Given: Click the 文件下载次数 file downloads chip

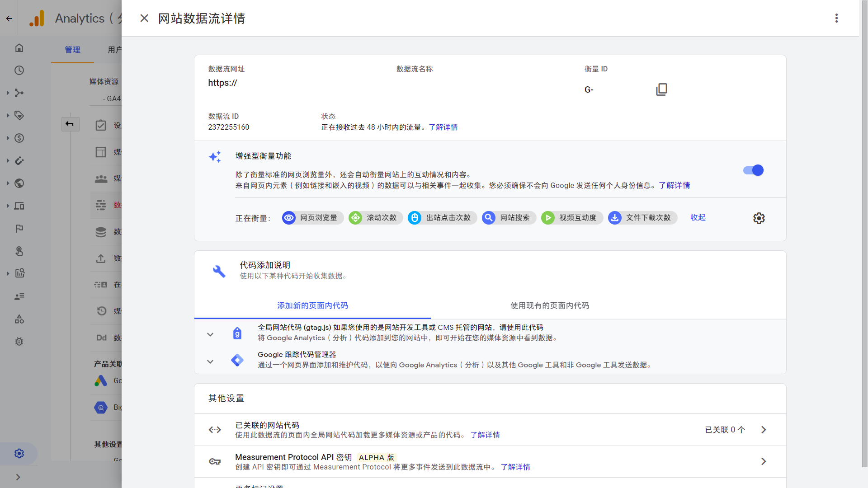Looking at the screenshot, I should 642,218.
